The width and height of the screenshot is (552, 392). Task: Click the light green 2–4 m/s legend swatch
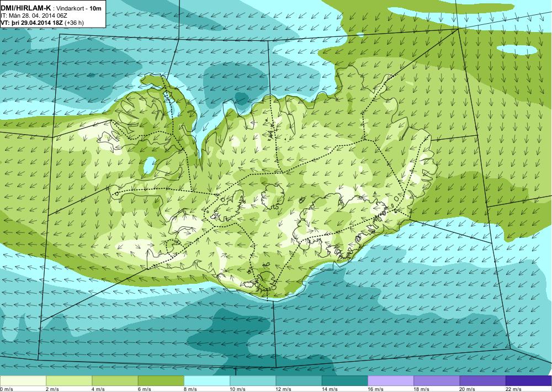[x=69, y=380]
